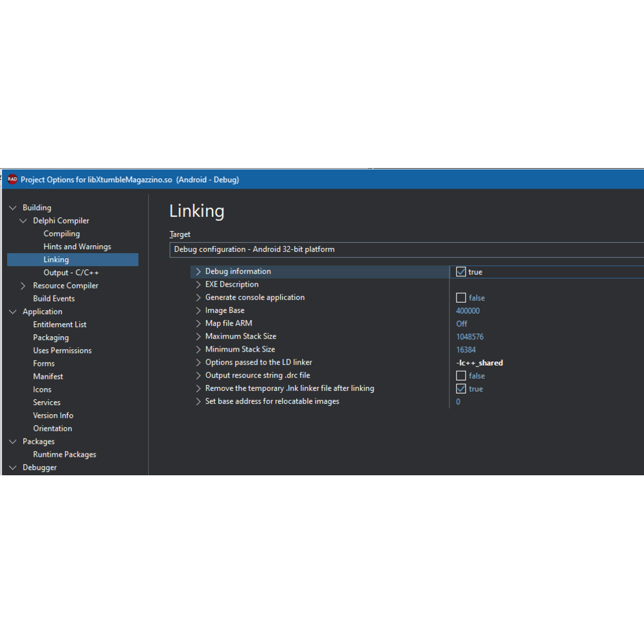Image resolution: width=644 pixels, height=644 pixels.
Task: Select Runtime Packages in the tree
Action: (64, 455)
